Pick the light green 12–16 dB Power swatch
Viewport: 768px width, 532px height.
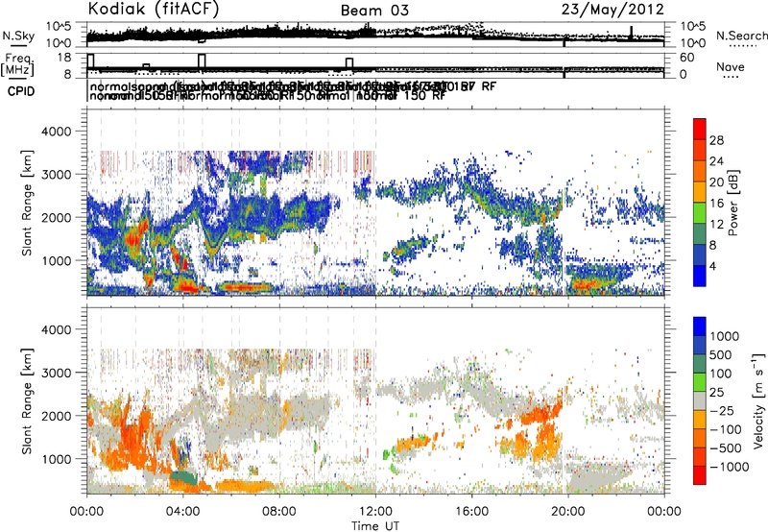pos(700,212)
